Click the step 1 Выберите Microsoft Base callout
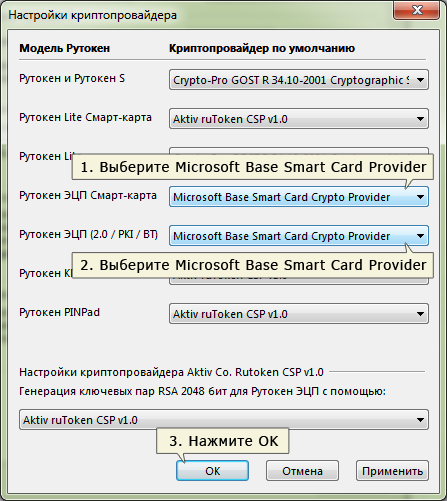 [253, 167]
